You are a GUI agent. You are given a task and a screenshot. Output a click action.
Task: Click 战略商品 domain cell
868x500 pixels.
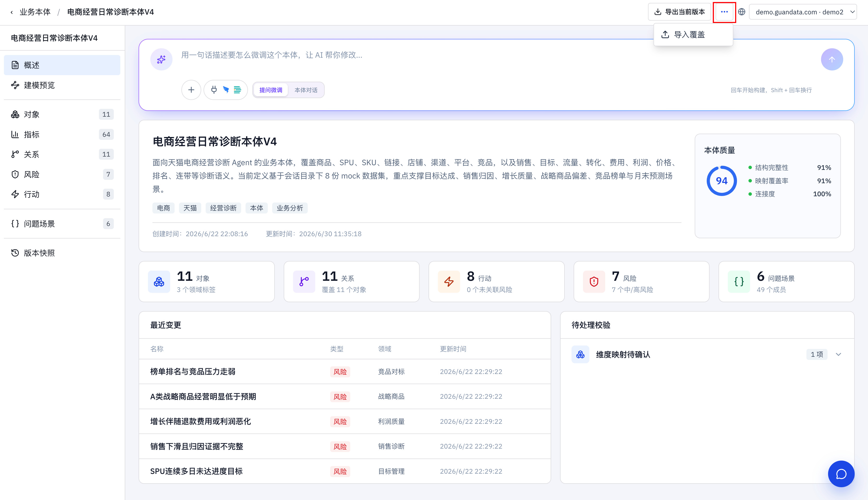pos(391,396)
